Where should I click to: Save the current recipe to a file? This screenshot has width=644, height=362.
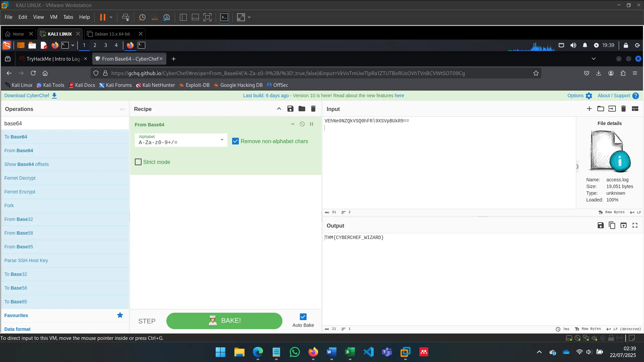pos(290,109)
